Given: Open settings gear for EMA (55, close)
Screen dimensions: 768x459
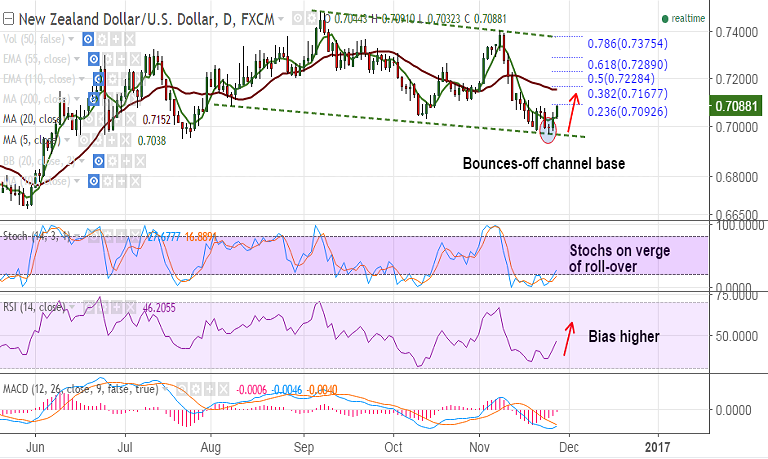Looking at the screenshot, I should (x=108, y=59).
